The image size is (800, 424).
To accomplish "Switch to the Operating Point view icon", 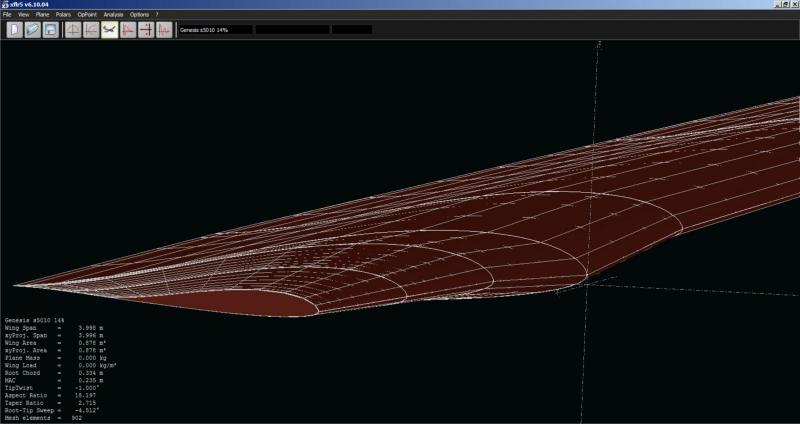I will [72, 30].
